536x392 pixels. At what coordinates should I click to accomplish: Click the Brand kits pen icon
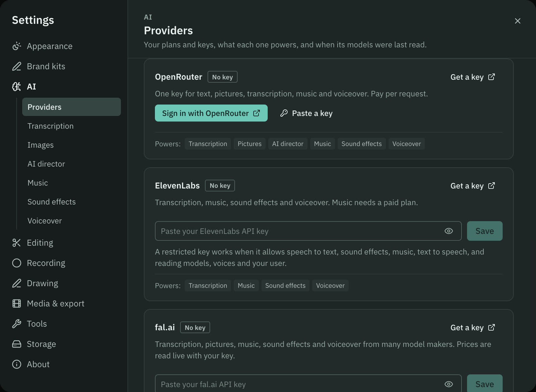click(x=16, y=66)
